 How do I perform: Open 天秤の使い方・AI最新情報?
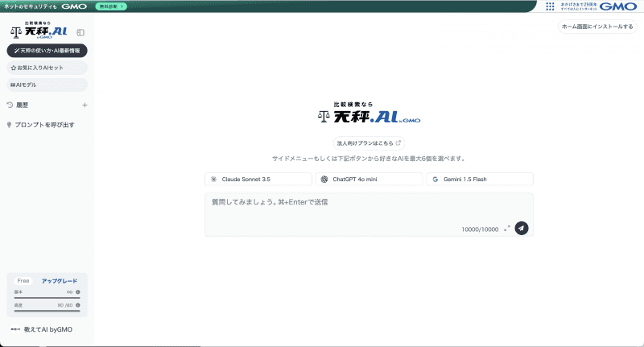(x=47, y=51)
